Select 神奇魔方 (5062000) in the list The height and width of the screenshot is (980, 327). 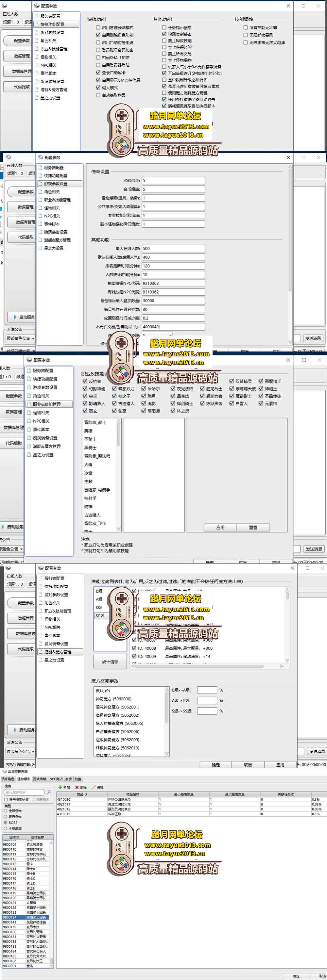click(113, 699)
